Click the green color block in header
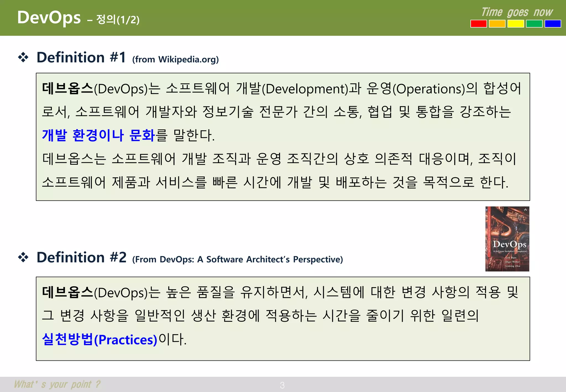The height and width of the screenshot is (392, 566). (x=534, y=24)
